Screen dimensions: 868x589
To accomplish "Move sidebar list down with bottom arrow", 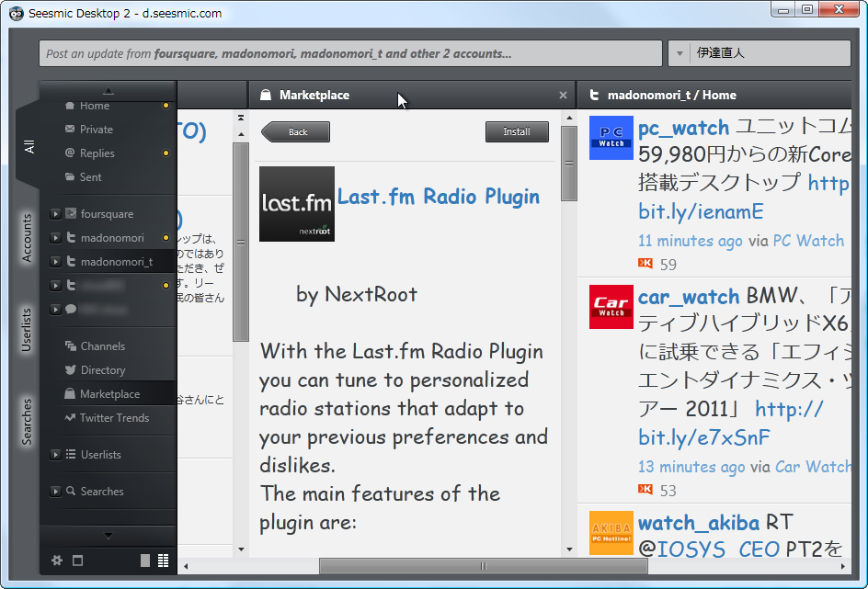I will tap(108, 536).
